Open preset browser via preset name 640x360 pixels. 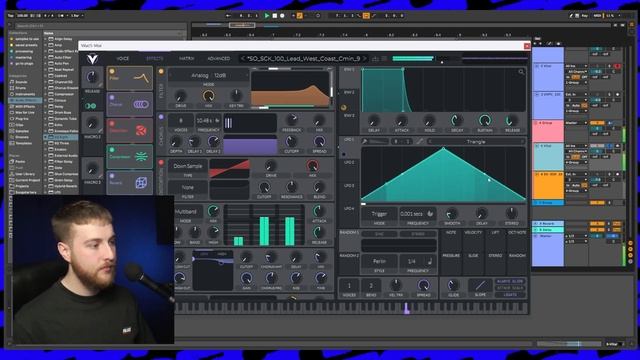point(304,59)
